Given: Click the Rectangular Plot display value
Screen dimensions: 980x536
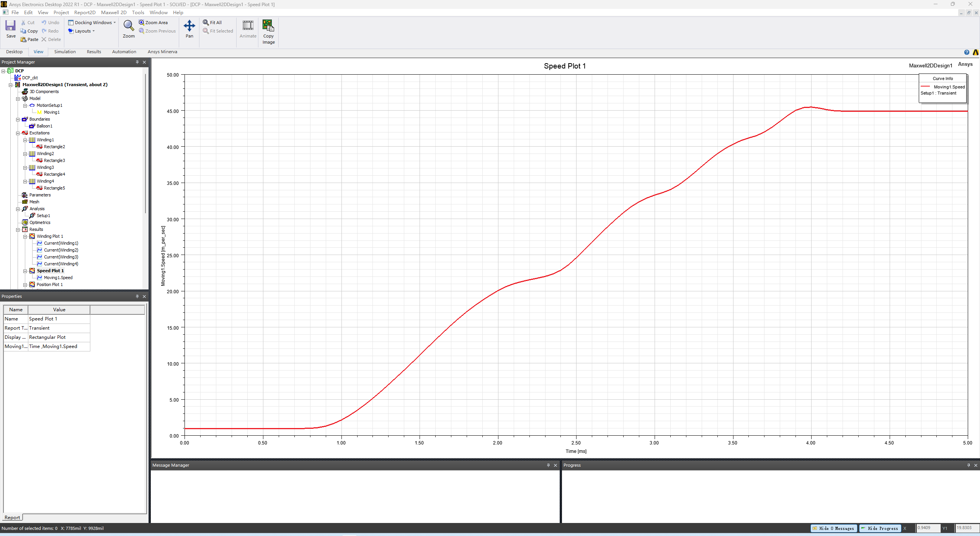Looking at the screenshot, I should click(59, 337).
